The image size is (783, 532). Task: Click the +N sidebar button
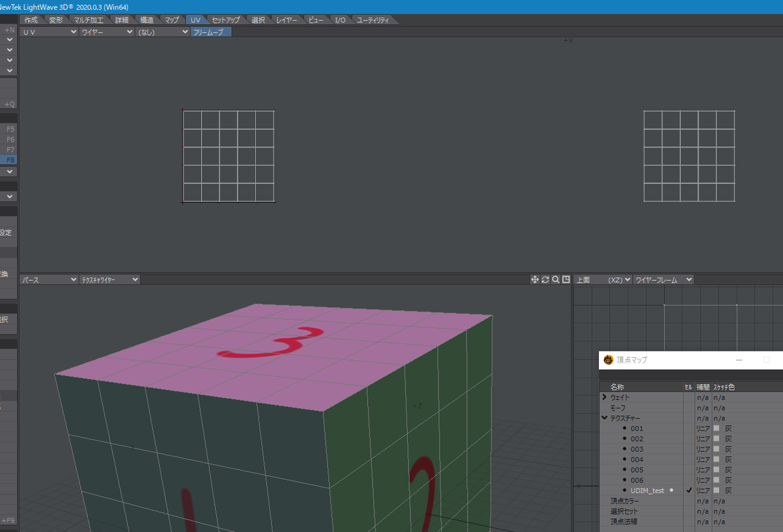(x=8, y=30)
